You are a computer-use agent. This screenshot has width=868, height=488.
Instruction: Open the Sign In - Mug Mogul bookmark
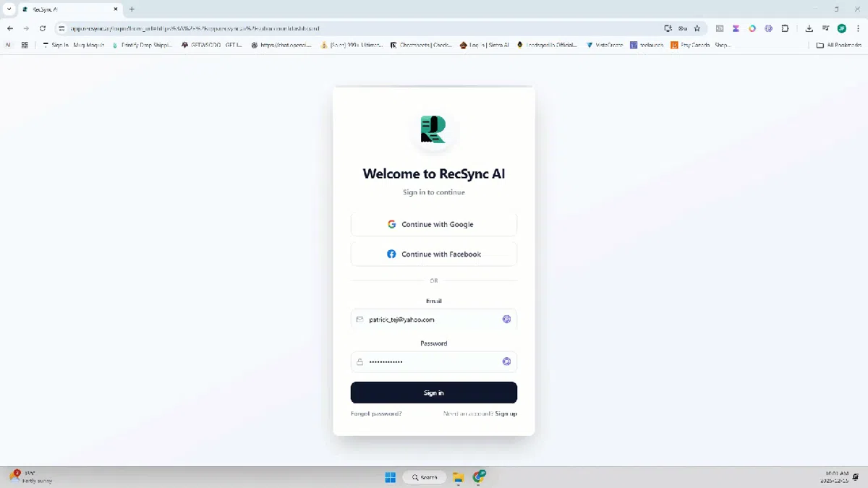click(x=73, y=45)
